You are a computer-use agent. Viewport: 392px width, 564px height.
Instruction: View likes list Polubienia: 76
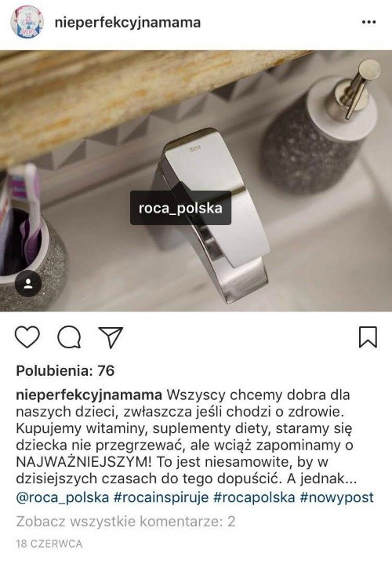point(65,370)
